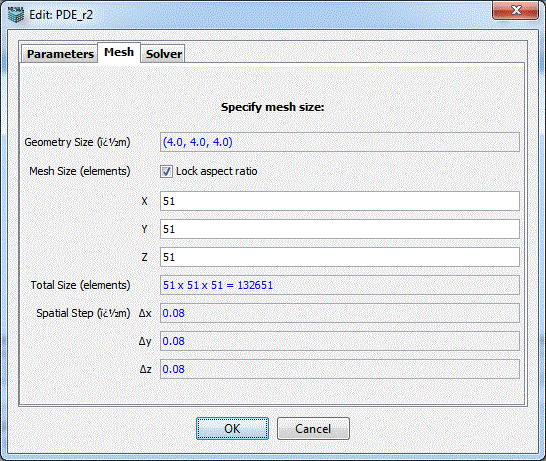Close the Edit PDE_r2 dialog
Screen dimensions: 546x461
pyautogui.click(x=516, y=11)
